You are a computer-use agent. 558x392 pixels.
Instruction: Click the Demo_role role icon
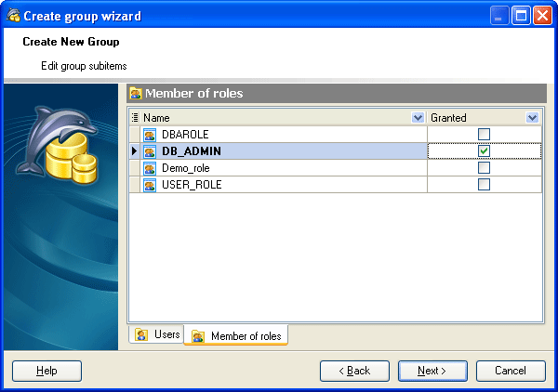[149, 168]
